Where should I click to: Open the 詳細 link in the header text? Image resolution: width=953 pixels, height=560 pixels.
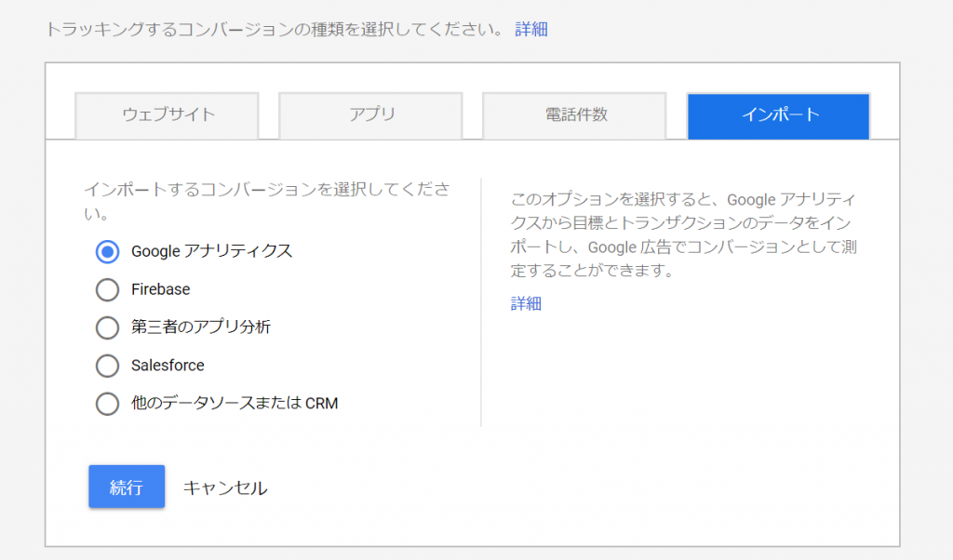(x=531, y=29)
